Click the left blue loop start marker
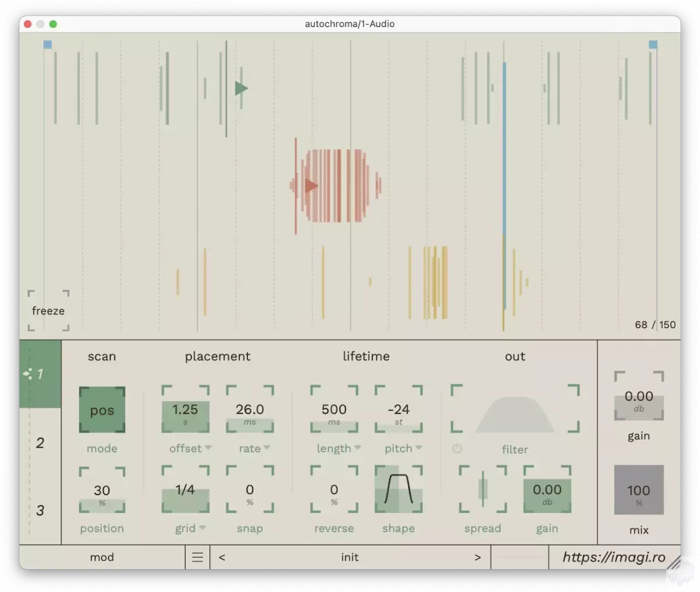This screenshot has height=592, width=700. point(48,44)
